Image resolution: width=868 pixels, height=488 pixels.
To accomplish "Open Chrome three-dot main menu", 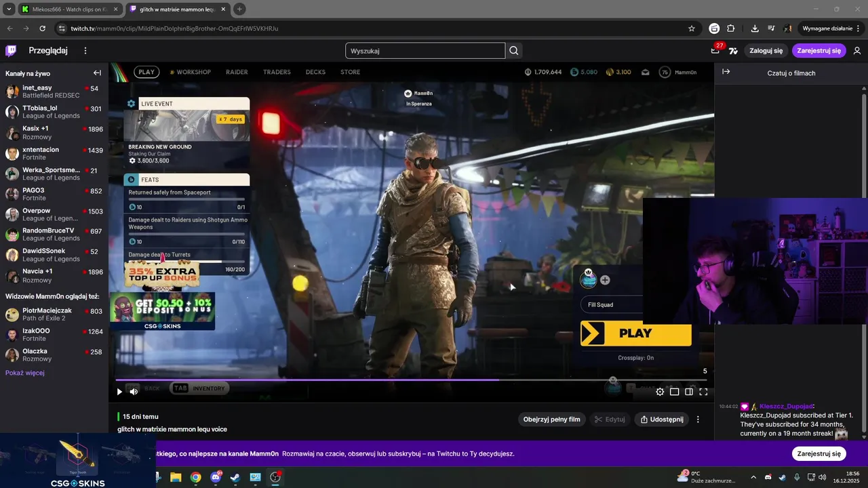I will tap(859, 28).
